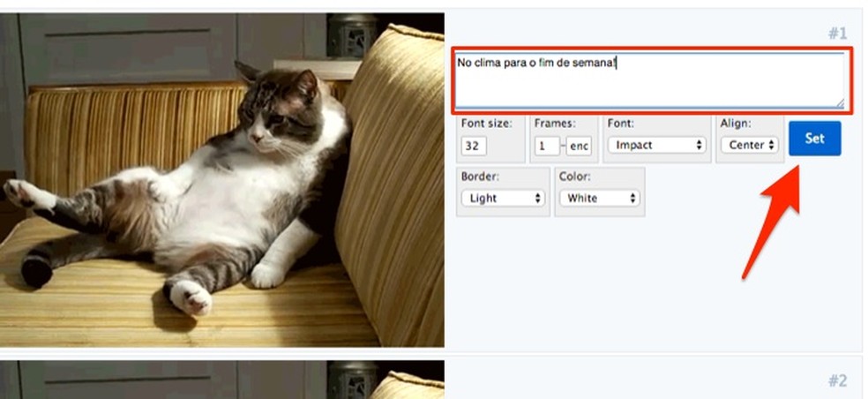Screen dimensions: 868x399
Task: Click the Frames start field showing 1
Action: pos(547,146)
